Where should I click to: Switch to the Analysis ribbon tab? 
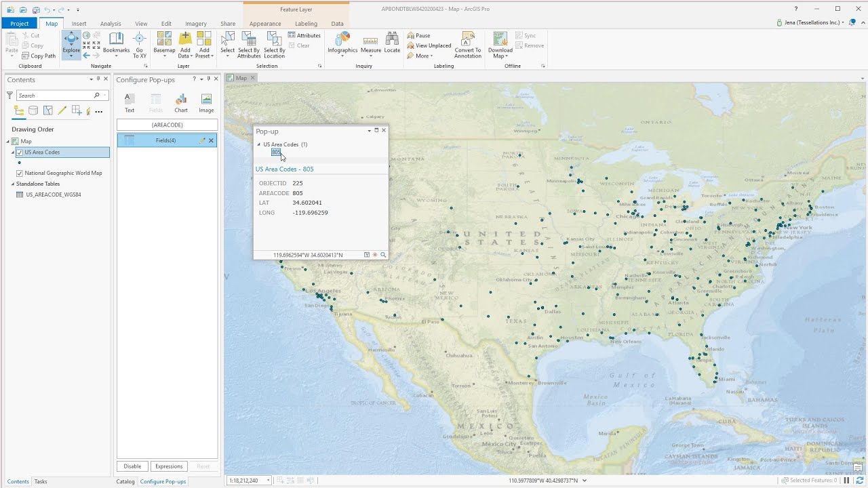[x=111, y=24]
